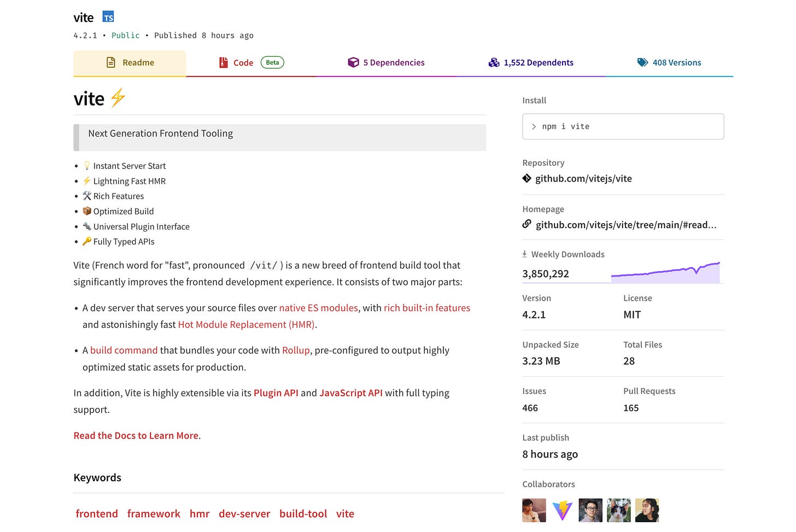
Task: Click the Public label in header
Action: pos(126,35)
